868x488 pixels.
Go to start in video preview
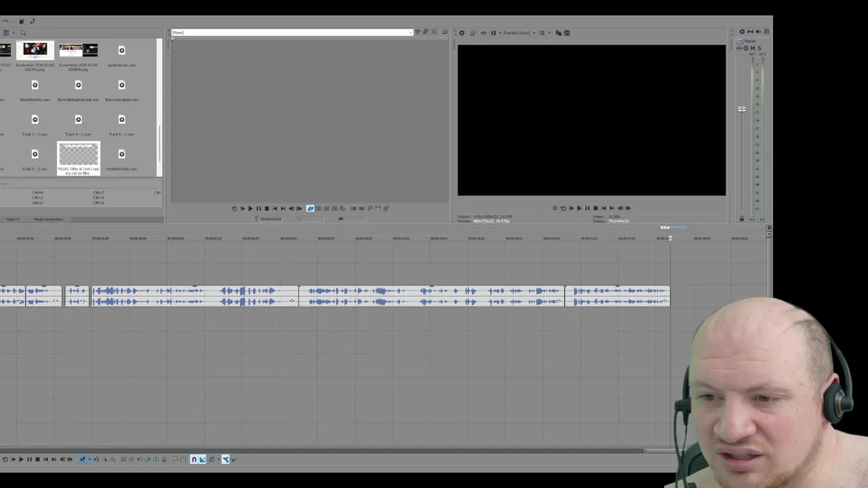point(604,208)
